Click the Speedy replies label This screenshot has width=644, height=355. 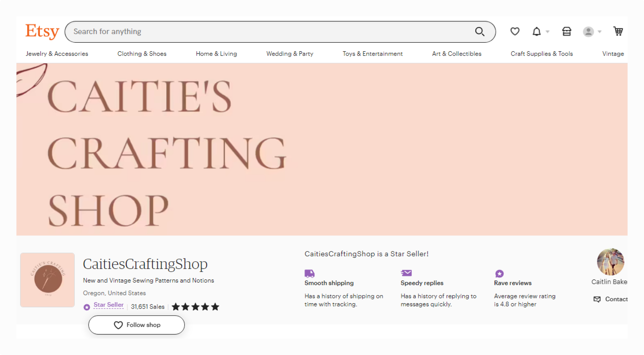point(422,283)
